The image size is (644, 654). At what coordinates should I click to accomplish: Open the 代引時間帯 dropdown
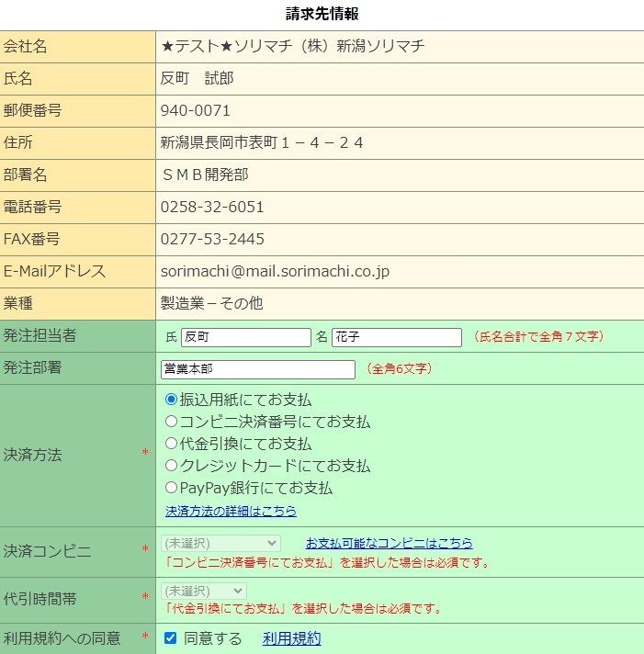(x=204, y=591)
